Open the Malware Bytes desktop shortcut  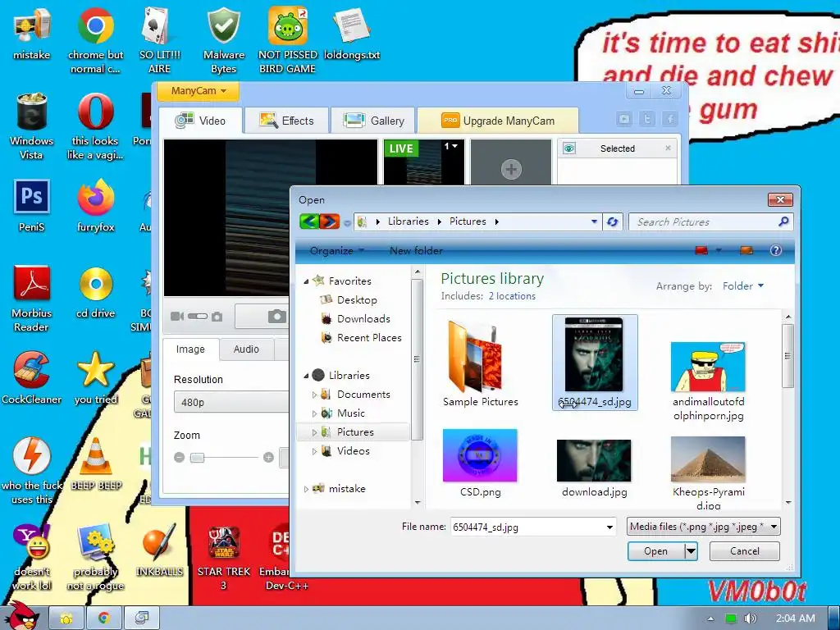pos(223,40)
